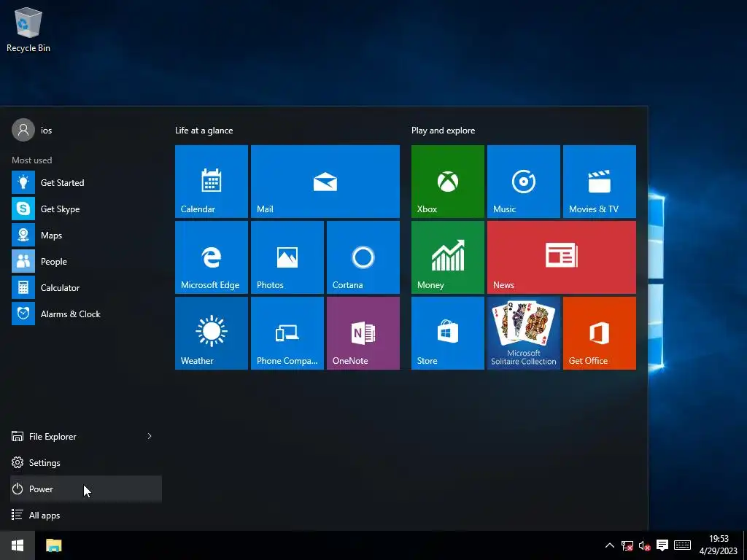Click the Play and explore group heading
Image resolution: width=747 pixels, height=560 pixels.
pos(443,131)
